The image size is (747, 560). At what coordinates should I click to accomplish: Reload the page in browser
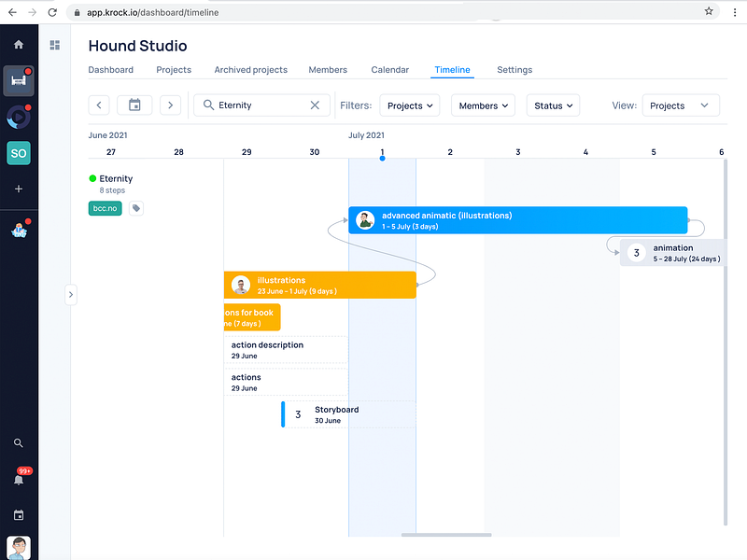[x=52, y=12]
